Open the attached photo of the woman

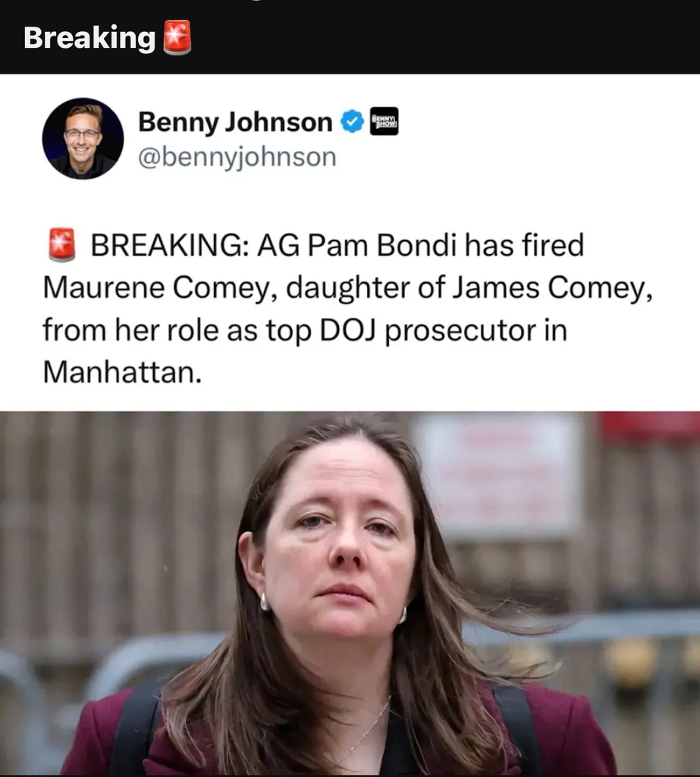click(x=350, y=593)
